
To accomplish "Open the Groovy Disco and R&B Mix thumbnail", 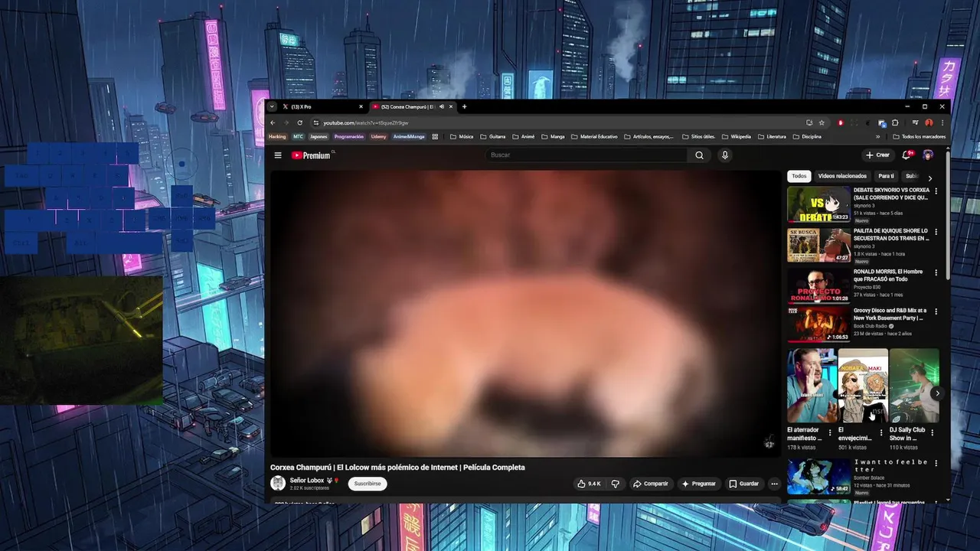I will pyautogui.click(x=818, y=325).
